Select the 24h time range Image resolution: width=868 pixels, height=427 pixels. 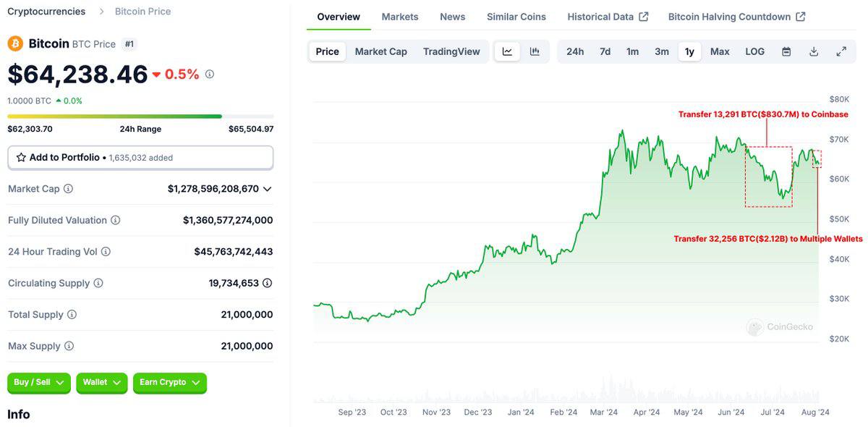tap(575, 51)
